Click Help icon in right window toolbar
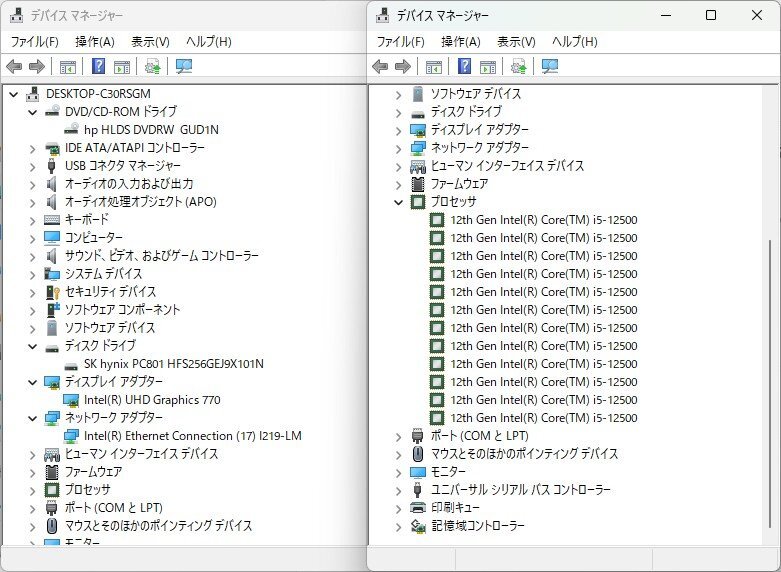 (x=465, y=66)
